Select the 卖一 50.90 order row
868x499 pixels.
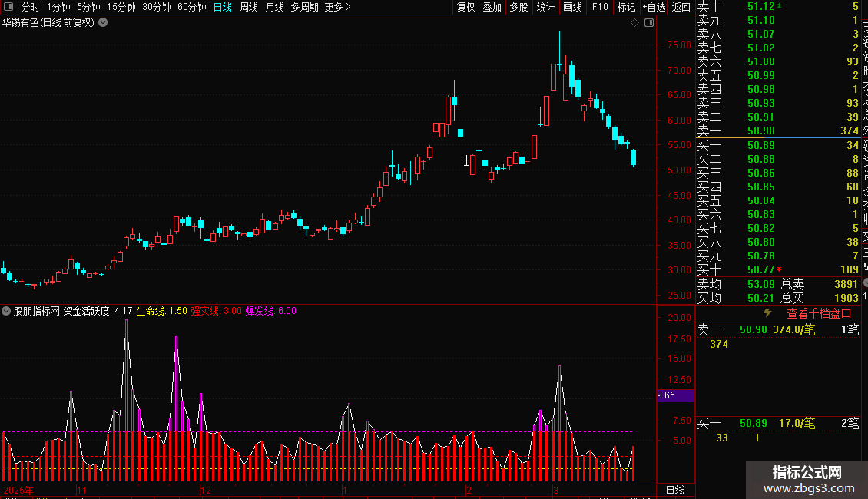778,131
